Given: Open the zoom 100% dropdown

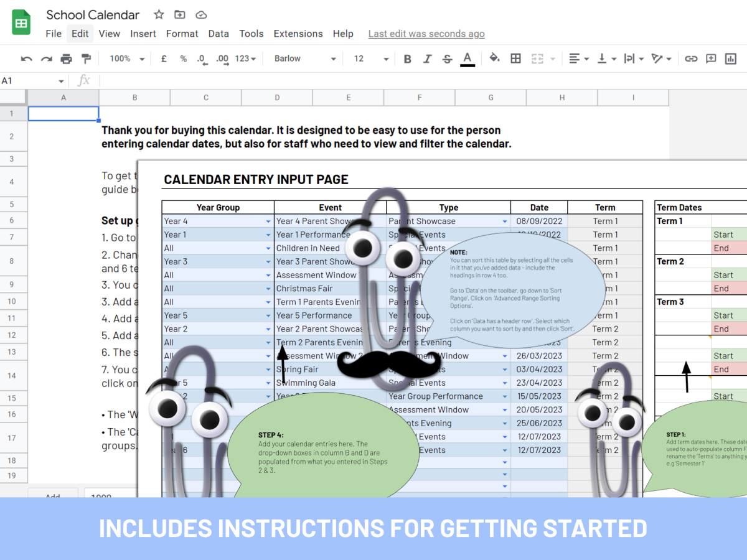Looking at the screenshot, I should click(x=127, y=58).
